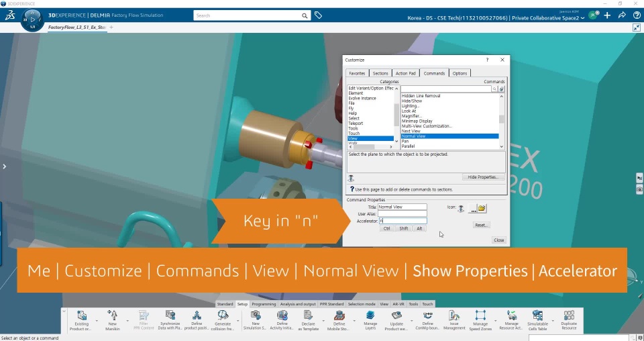Switch to the Options tab
The height and width of the screenshot is (341, 644).
[460, 73]
